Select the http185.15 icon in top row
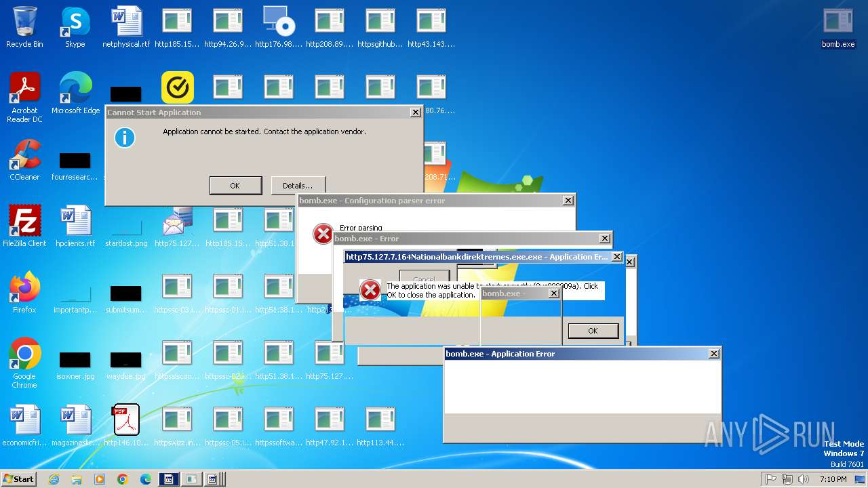Screen dimensions: 868x488 pos(177,28)
